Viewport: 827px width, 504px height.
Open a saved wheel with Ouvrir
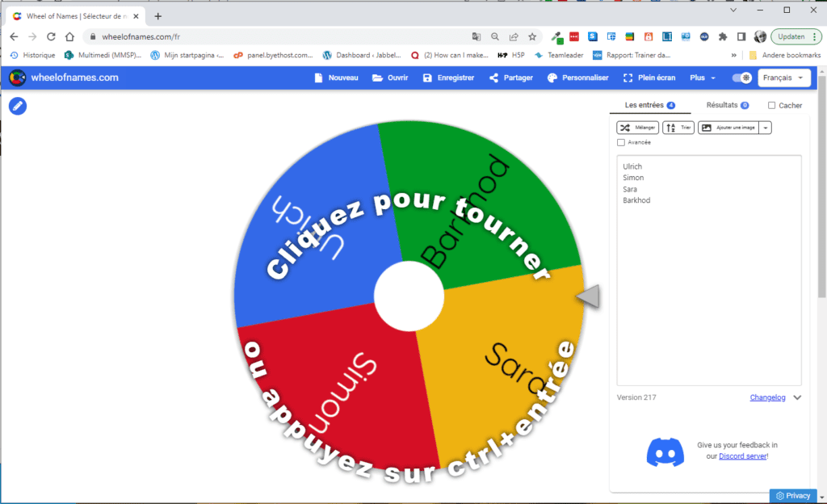tap(390, 78)
